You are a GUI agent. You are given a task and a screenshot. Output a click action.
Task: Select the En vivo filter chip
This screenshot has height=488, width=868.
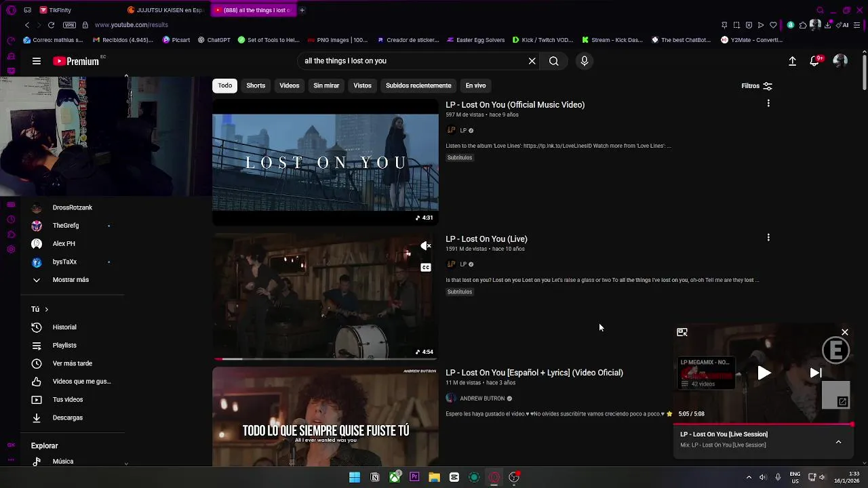475,85
